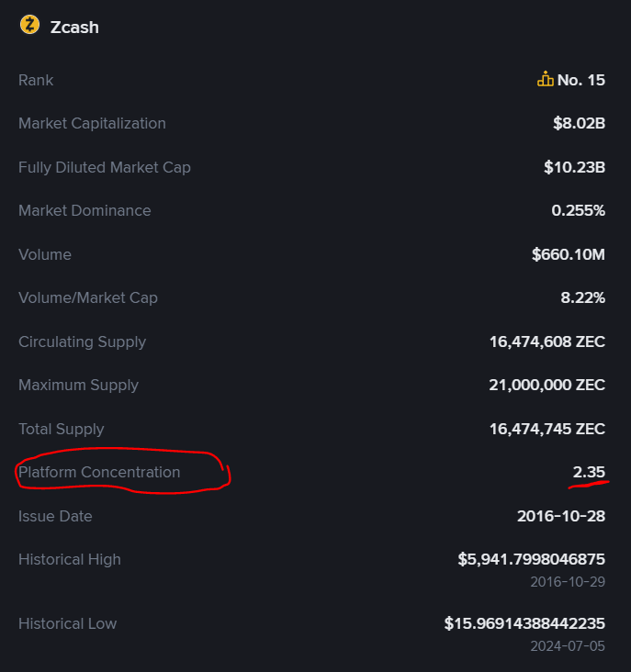Click the $8.02B market cap value
Image resolution: width=631 pixels, height=672 pixels.
579,123
